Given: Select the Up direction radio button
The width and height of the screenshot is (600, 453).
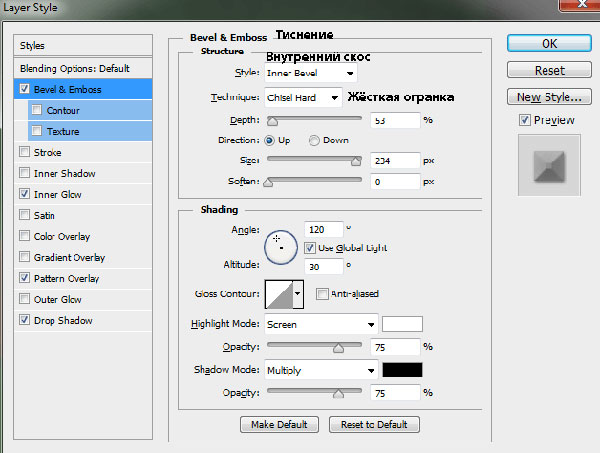Looking at the screenshot, I should [x=269, y=140].
